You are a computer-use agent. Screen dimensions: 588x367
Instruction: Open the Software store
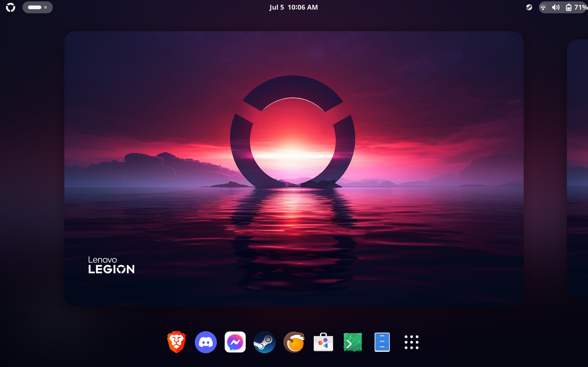point(323,342)
